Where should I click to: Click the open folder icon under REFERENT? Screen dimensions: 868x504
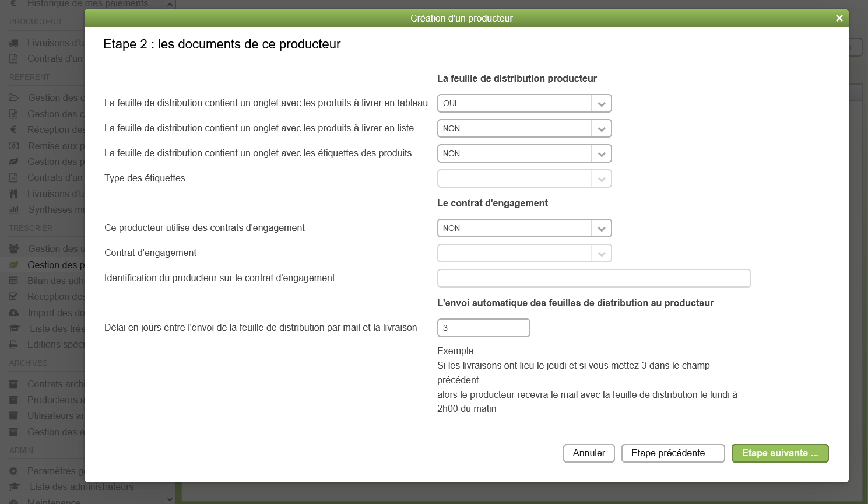pyautogui.click(x=14, y=97)
